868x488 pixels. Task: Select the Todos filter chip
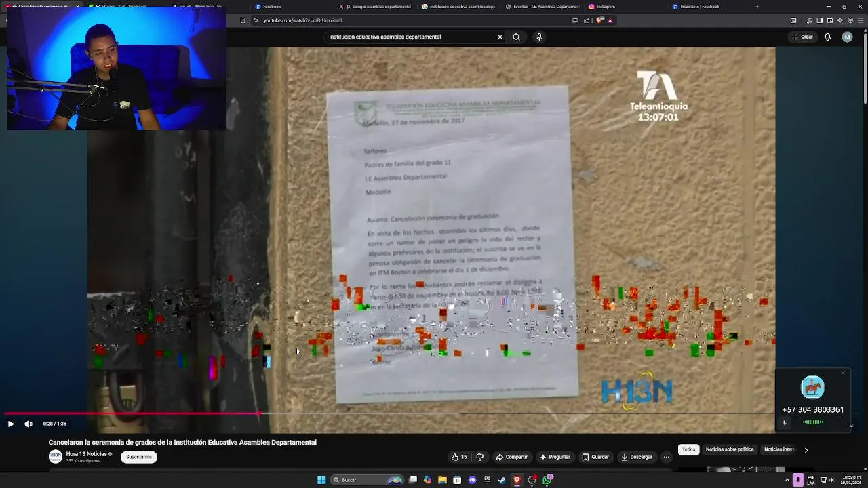688,449
